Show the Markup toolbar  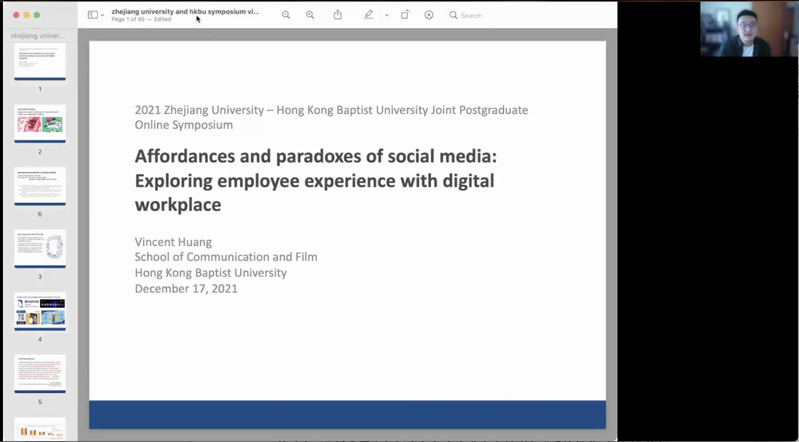(x=429, y=15)
